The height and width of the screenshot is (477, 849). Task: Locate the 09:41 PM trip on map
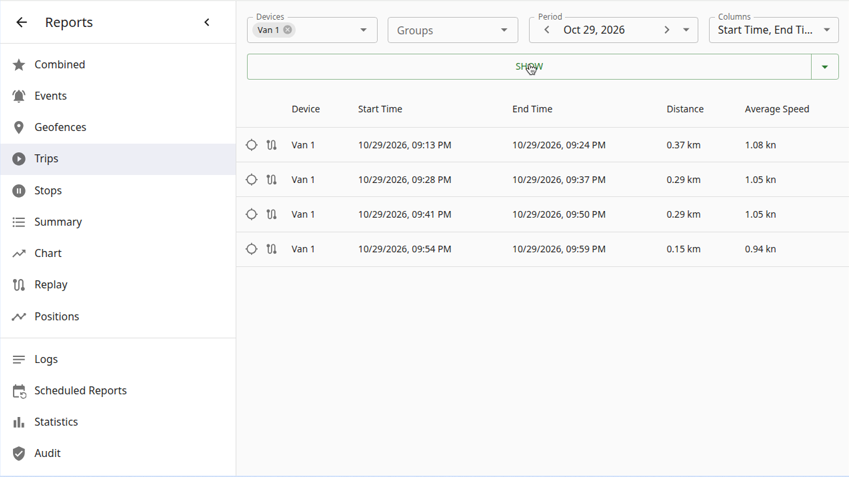coord(252,214)
